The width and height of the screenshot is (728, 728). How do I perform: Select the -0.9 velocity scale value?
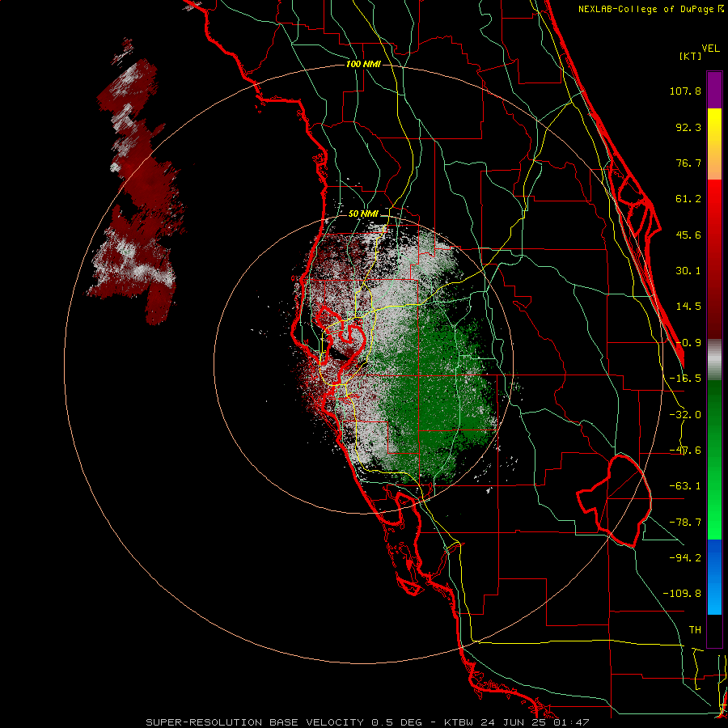point(688,343)
